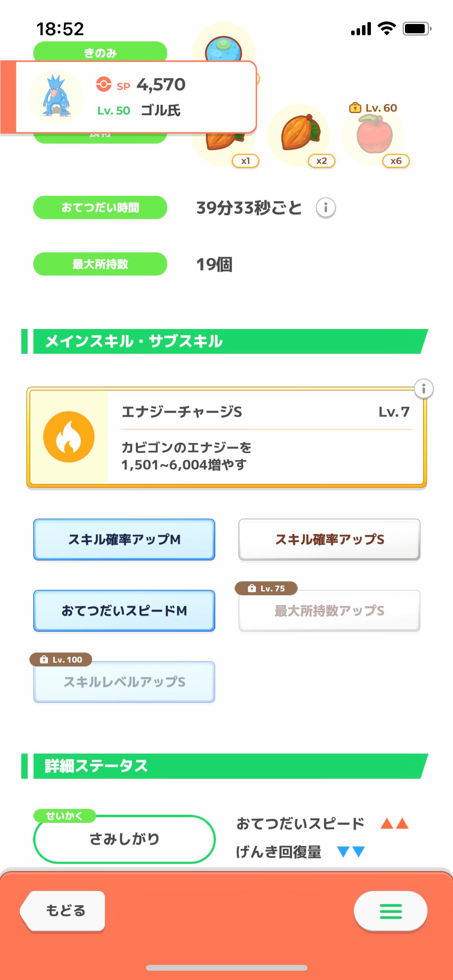This screenshot has height=980, width=453.
Task: Tap the さみしがり nature box
Action: coord(124,839)
